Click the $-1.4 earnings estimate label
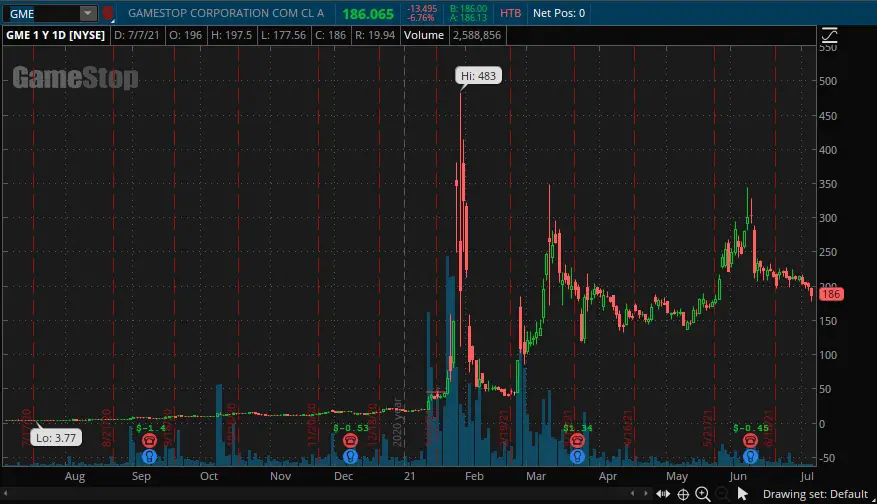Image resolution: width=877 pixels, height=504 pixels. [x=151, y=428]
